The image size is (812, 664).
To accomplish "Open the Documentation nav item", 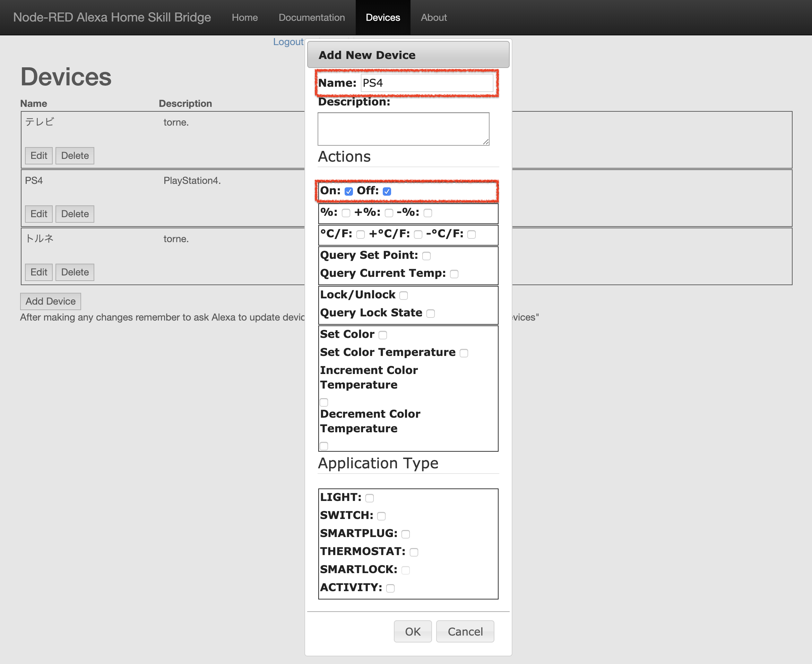I will [x=312, y=18].
